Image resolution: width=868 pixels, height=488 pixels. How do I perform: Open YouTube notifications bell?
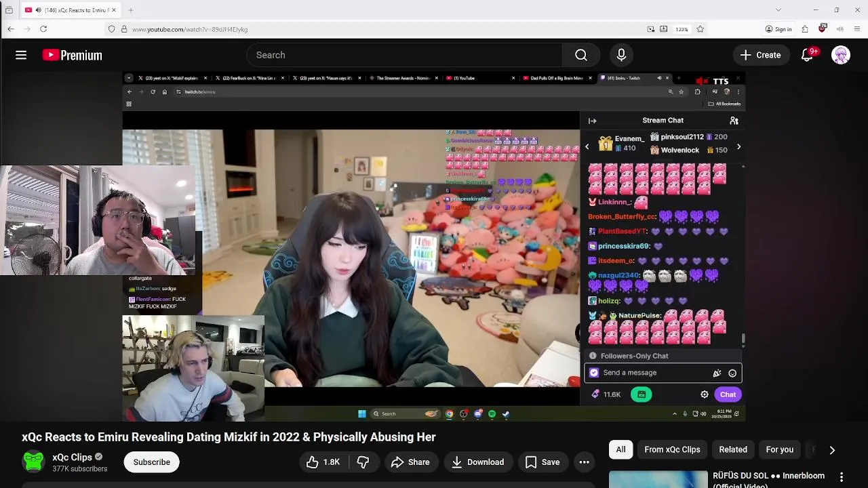[807, 55]
